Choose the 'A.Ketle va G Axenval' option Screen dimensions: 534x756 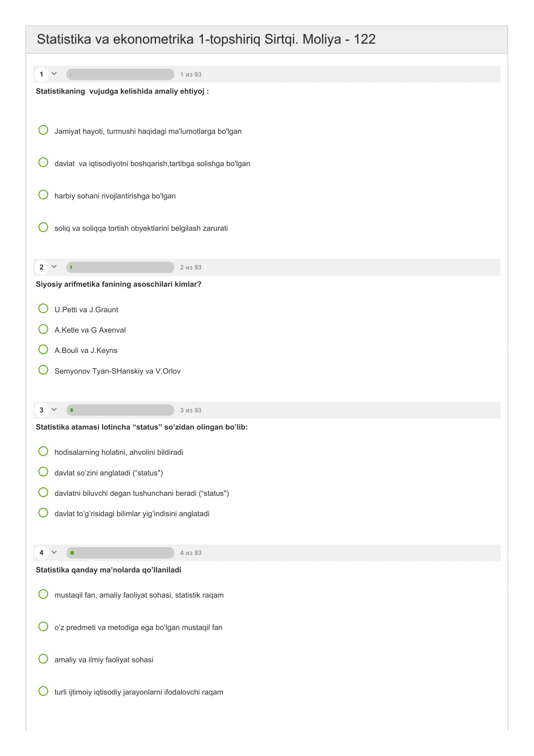[43, 329]
